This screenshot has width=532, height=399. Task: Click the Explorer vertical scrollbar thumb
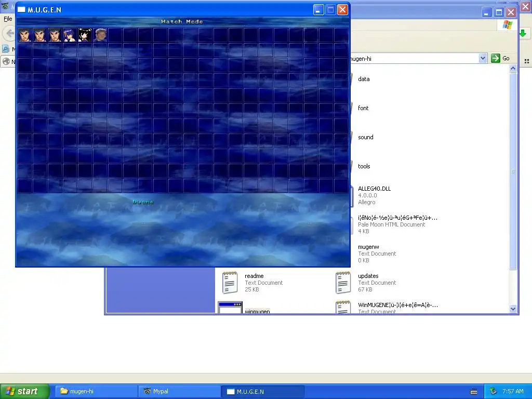(x=513, y=171)
